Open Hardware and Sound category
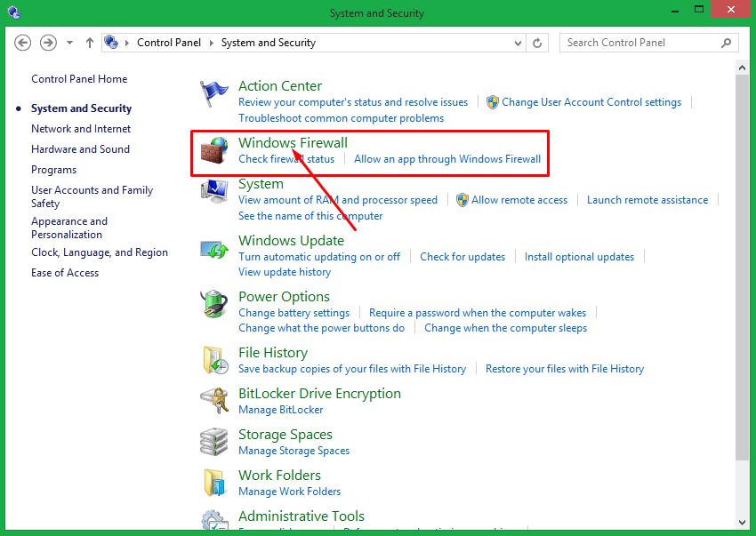Screen dimensions: 756x536 coord(81,149)
